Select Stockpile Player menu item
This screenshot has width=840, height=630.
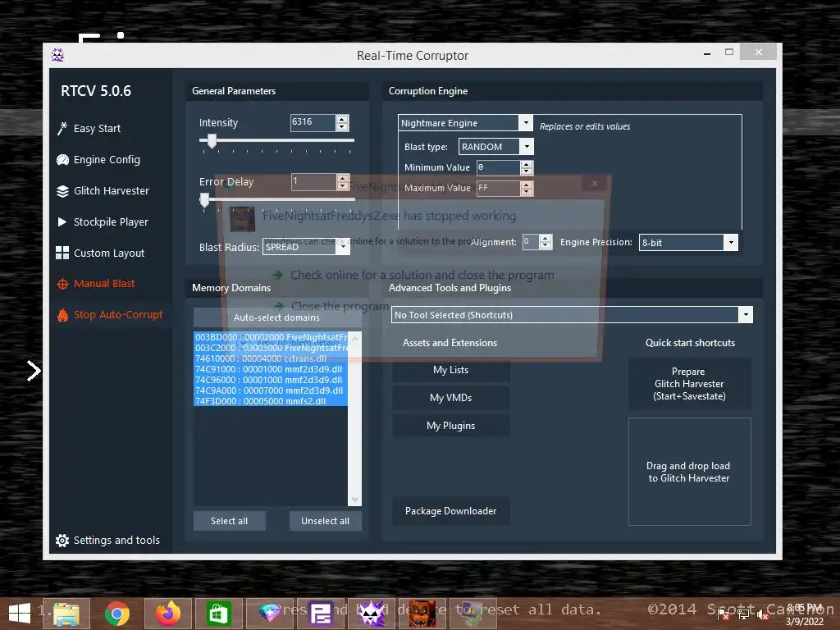click(x=111, y=221)
